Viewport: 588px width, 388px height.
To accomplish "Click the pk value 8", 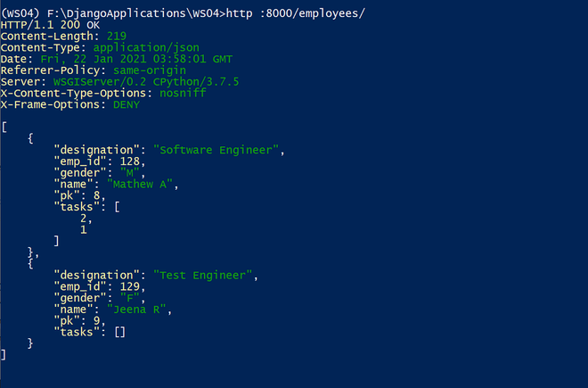I will coord(97,195).
